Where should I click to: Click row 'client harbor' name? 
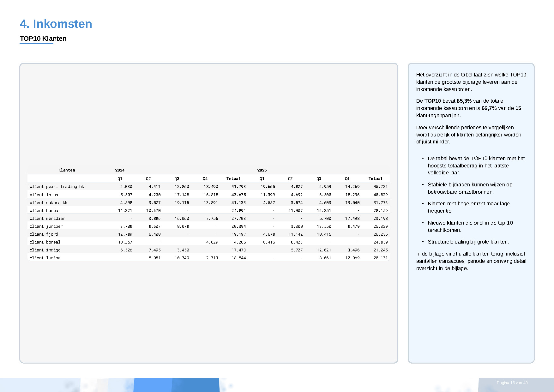(x=45, y=210)
